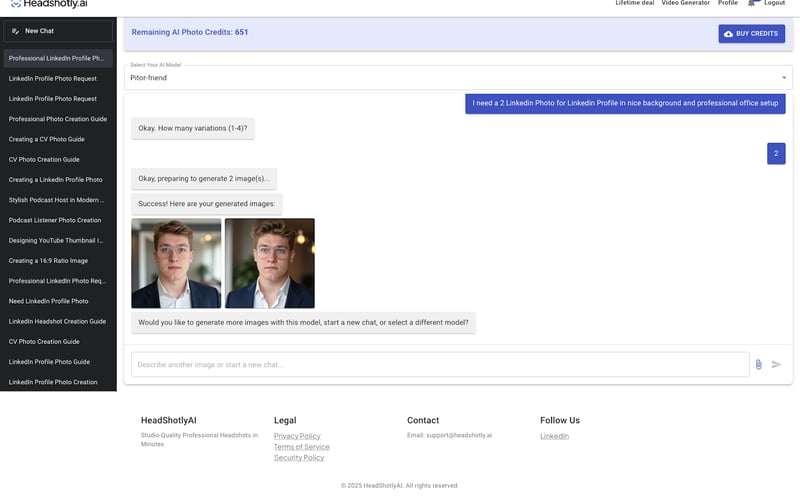
Task: Open 'Creating a LinkedIn Profile Photo' chat
Action: coord(58,180)
